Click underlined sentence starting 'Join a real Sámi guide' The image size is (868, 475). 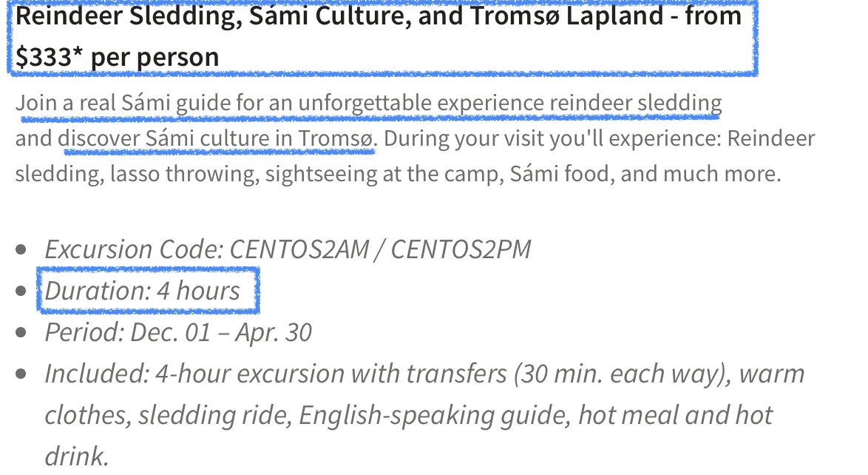click(x=369, y=104)
